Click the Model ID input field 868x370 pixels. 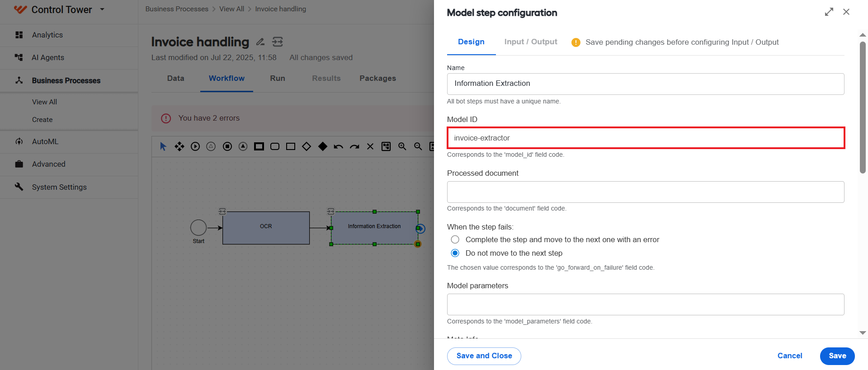[x=646, y=138]
